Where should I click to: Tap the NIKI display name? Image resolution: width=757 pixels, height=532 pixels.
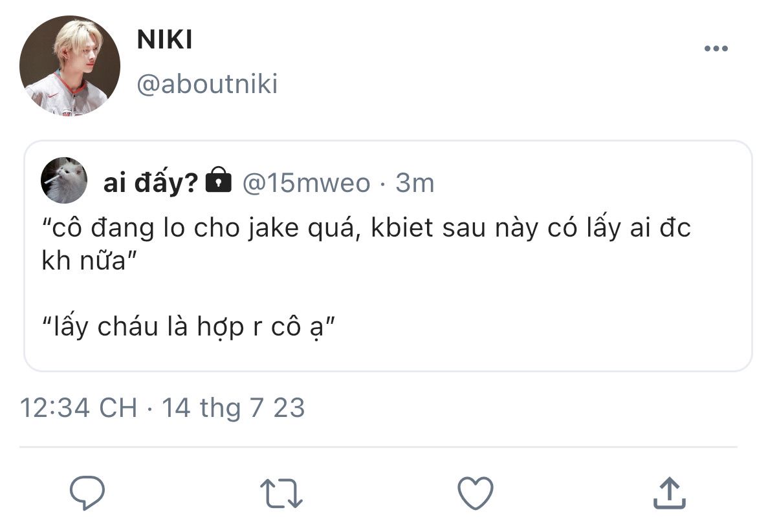click(164, 40)
